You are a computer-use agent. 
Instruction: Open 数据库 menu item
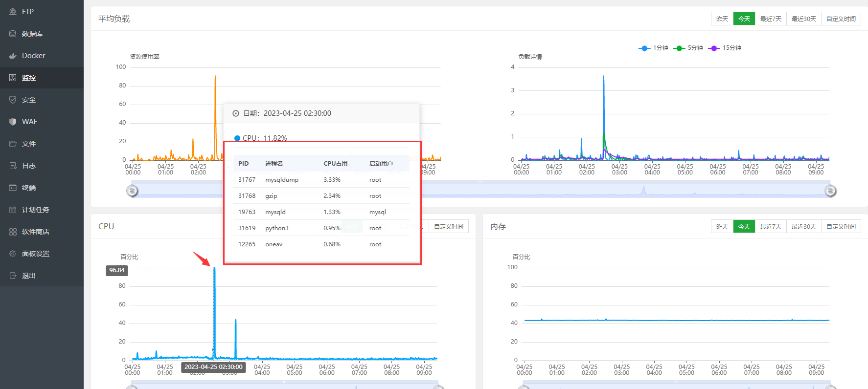(42, 34)
